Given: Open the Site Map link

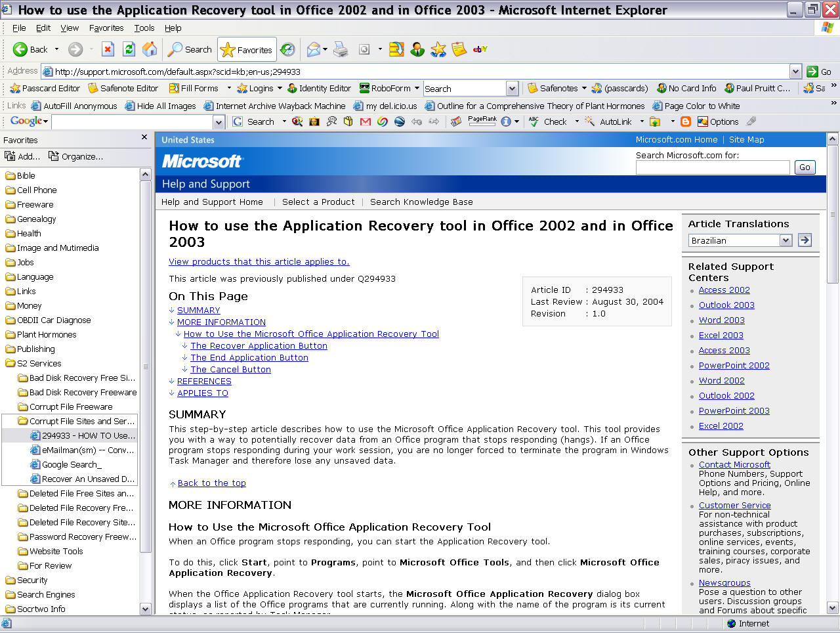Looking at the screenshot, I should (746, 139).
